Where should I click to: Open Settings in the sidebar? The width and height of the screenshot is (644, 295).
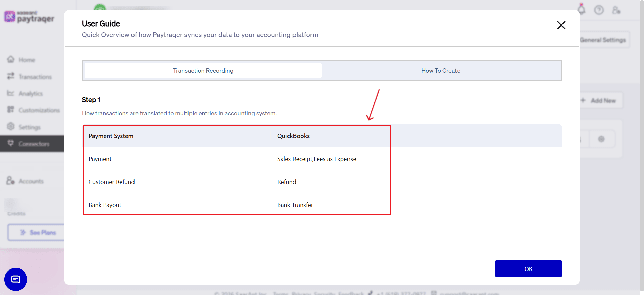(x=30, y=127)
